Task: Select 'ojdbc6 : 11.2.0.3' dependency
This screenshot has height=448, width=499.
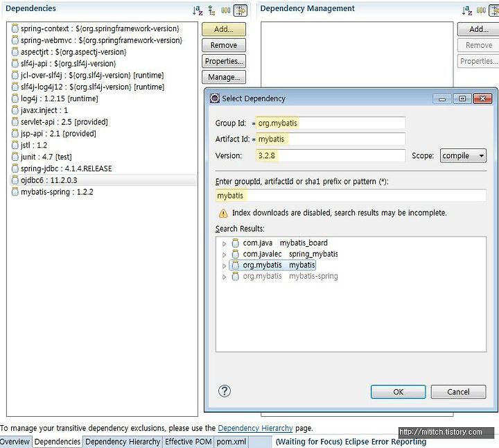Action: pyautogui.click(x=103, y=180)
